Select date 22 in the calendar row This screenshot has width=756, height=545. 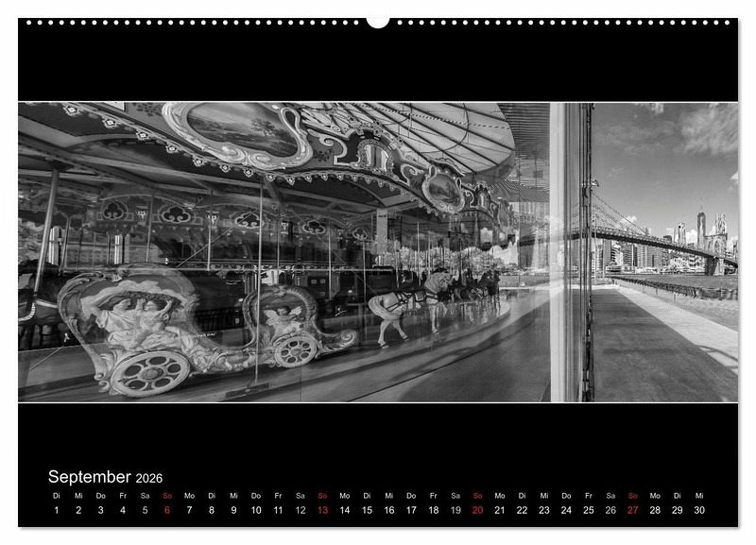pyautogui.click(x=523, y=510)
